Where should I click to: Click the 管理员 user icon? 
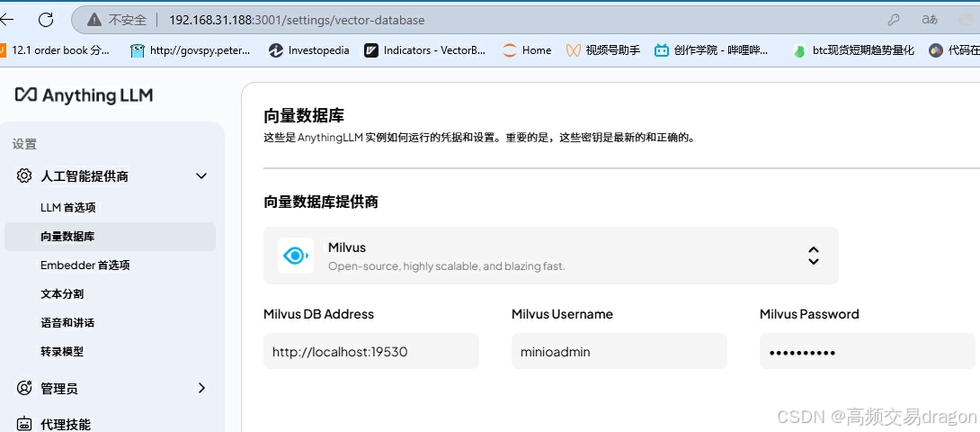pos(23,388)
